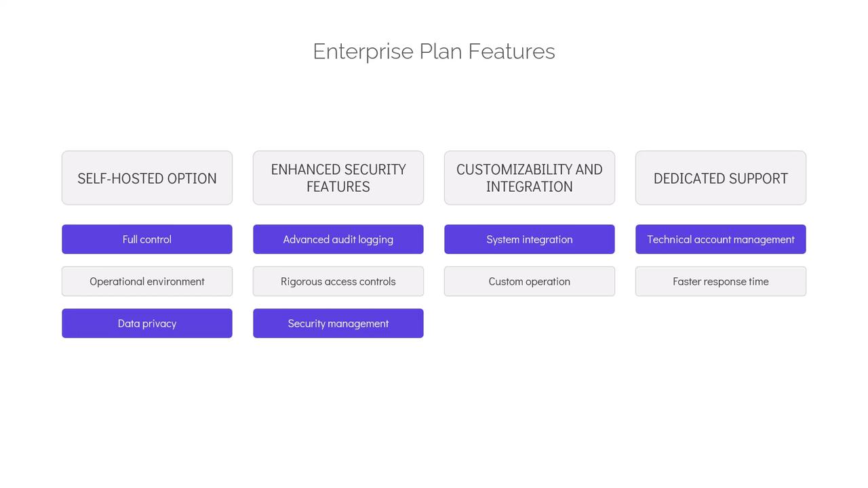Pick the purple box under Self-Hosted Option header

tap(147, 239)
